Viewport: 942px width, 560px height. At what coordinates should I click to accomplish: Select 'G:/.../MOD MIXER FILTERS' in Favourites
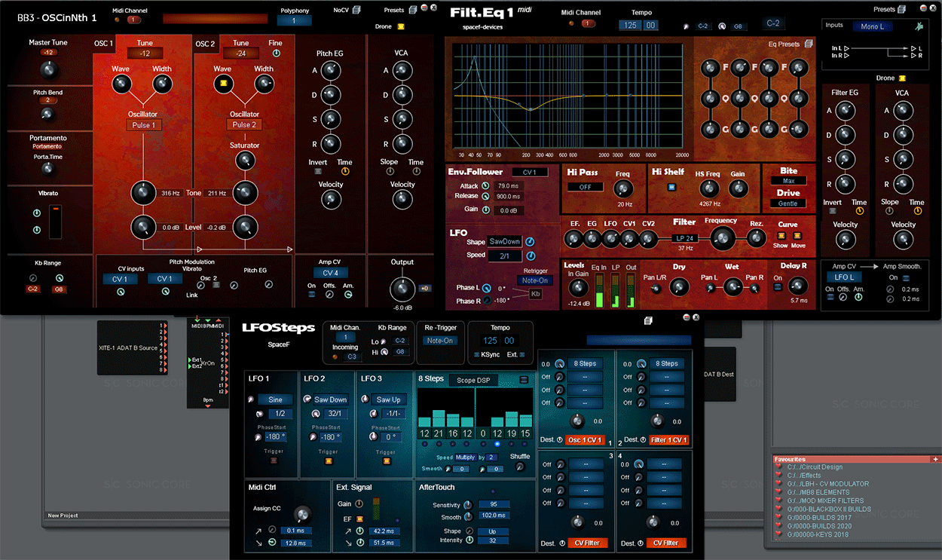pos(825,500)
